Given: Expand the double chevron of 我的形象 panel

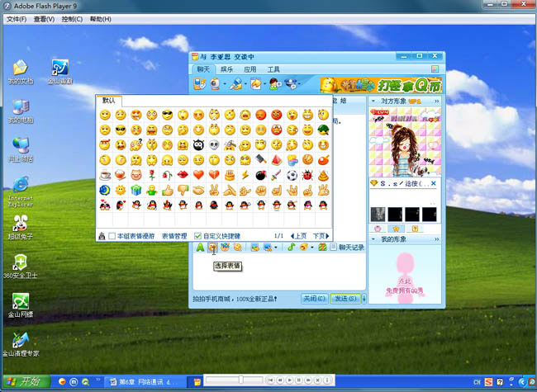Looking at the screenshot, I should (x=437, y=239).
